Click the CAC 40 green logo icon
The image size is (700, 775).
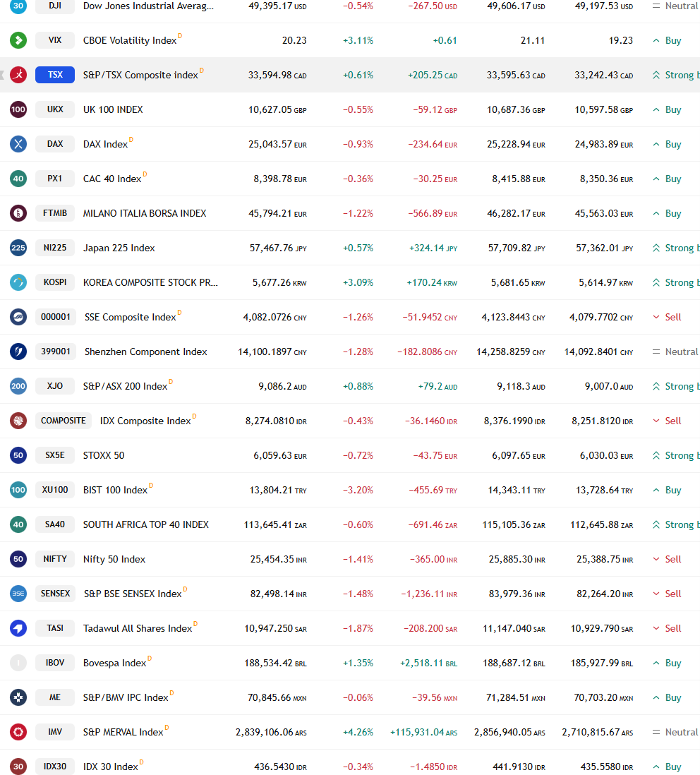point(18,179)
